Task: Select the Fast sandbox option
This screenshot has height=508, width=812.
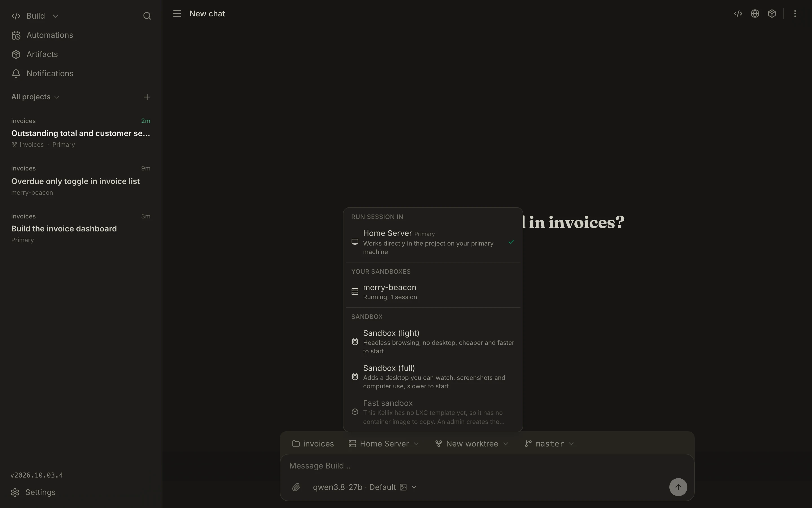Action: [x=433, y=412]
